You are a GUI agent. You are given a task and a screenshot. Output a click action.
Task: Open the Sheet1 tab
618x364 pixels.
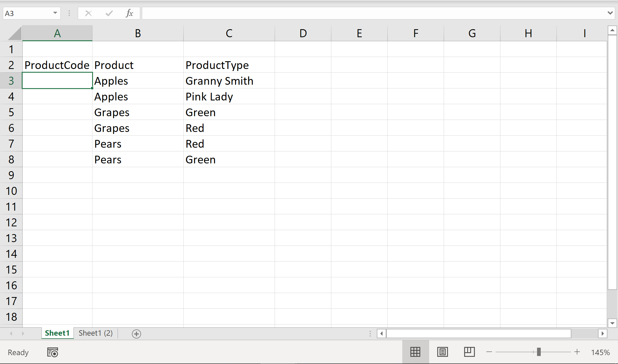pyautogui.click(x=57, y=333)
